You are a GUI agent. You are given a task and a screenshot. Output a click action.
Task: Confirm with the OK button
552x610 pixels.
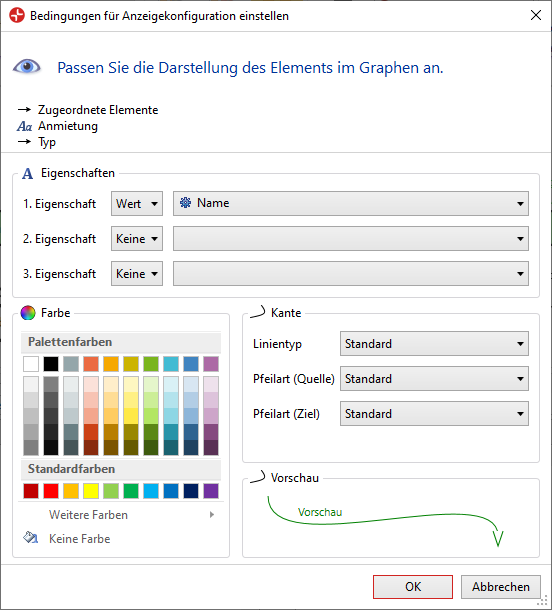tap(413, 587)
